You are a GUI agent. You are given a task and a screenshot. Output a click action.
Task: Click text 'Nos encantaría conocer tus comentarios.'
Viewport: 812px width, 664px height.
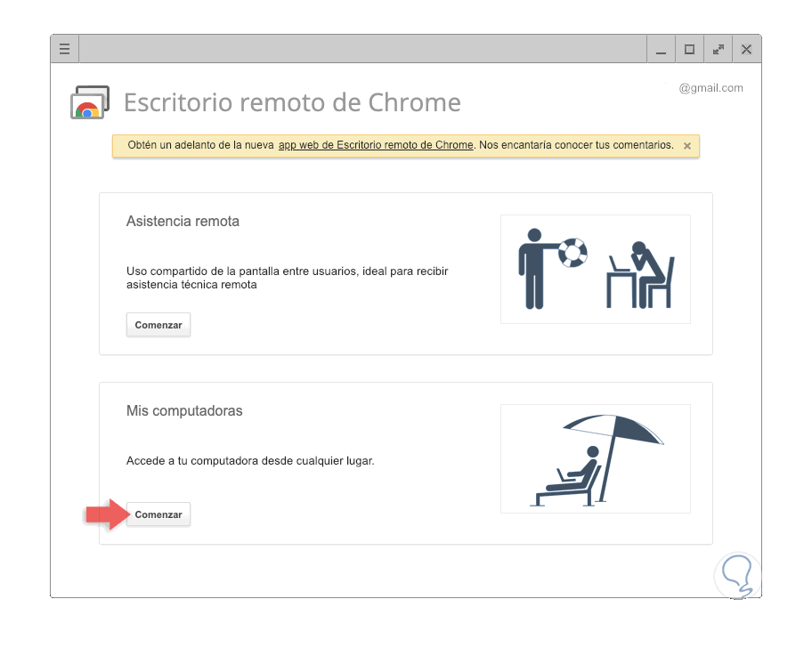click(x=576, y=145)
